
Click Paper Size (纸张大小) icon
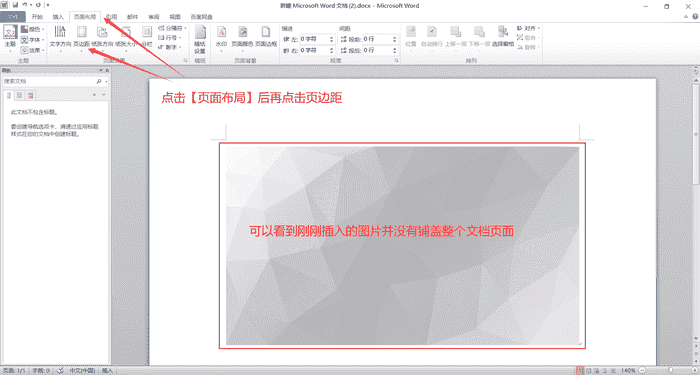tap(125, 31)
